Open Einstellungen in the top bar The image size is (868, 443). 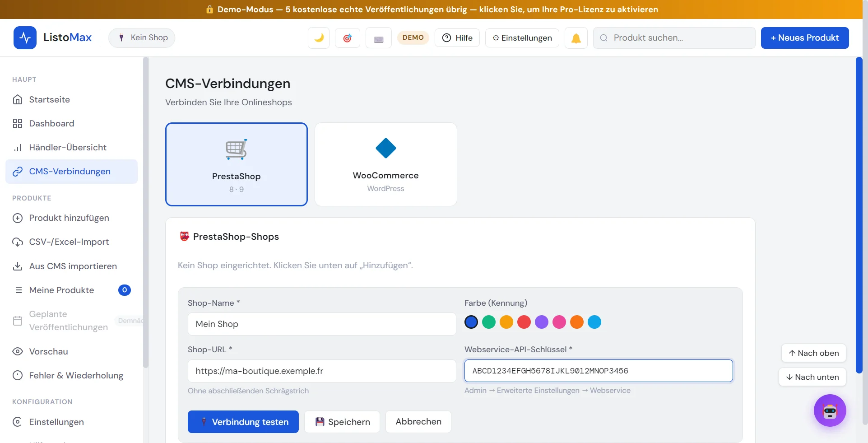[522, 38]
